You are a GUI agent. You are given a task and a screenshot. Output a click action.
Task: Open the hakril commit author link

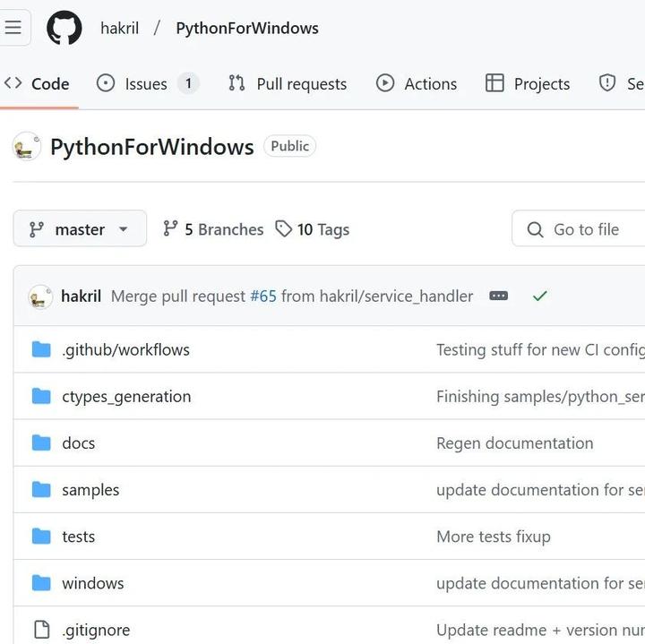(81, 296)
